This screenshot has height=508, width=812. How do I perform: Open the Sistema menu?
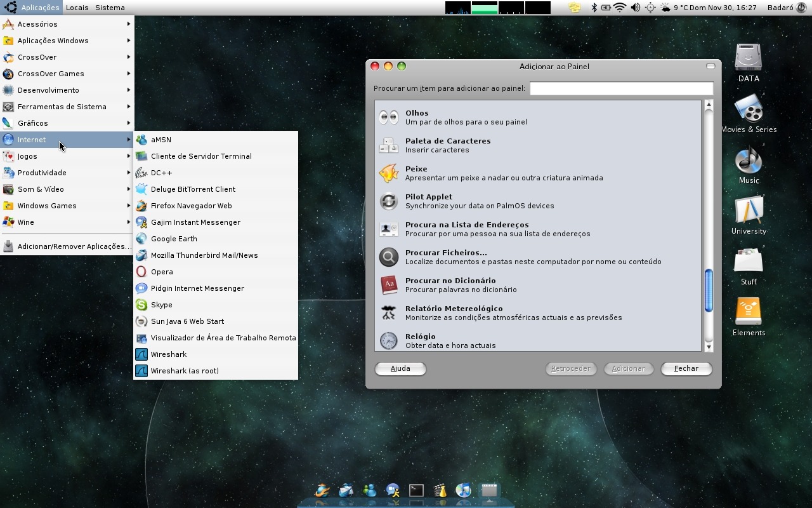110,8
